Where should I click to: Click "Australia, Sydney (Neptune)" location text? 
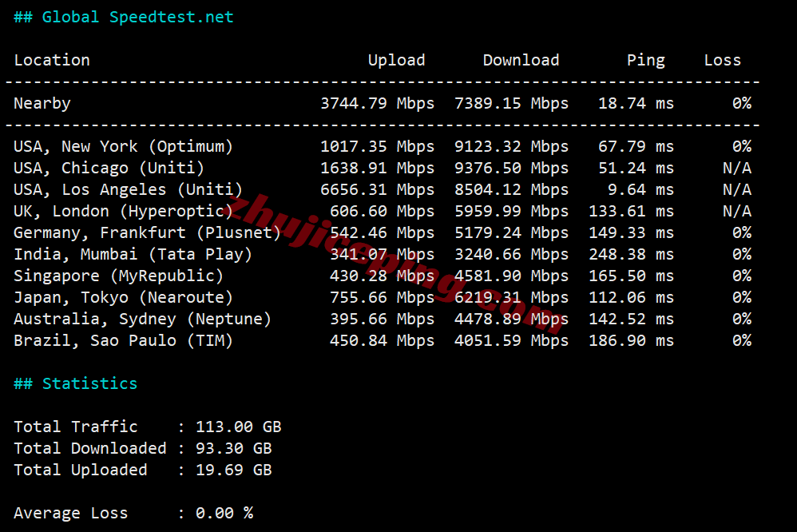coord(143,319)
